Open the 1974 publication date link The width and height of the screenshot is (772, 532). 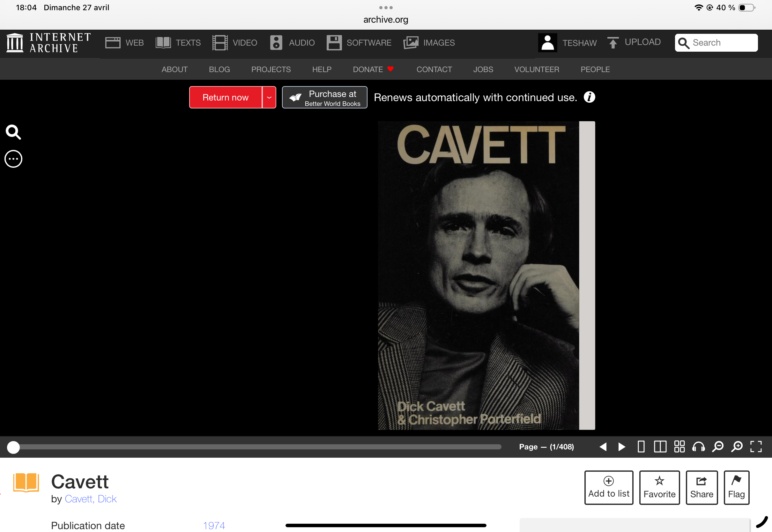click(214, 526)
